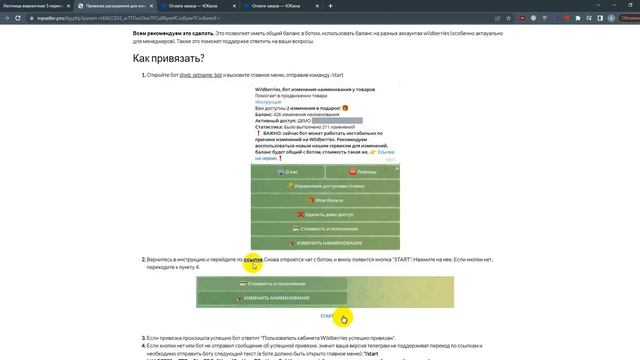Open the red extension icon in toolbar

[522, 18]
